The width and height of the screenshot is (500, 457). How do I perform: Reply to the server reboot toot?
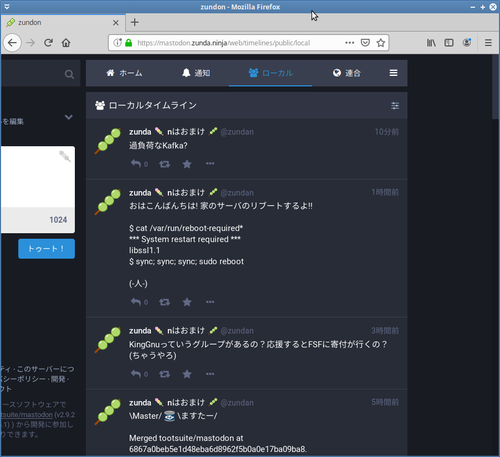pyautogui.click(x=136, y=302)
